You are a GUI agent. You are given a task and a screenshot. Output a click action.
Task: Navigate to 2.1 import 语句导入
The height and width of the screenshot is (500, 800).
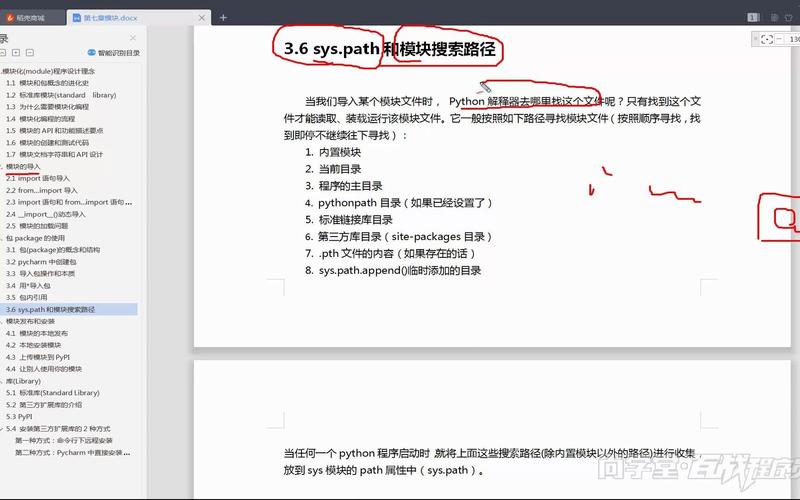[x=38, y=178]
